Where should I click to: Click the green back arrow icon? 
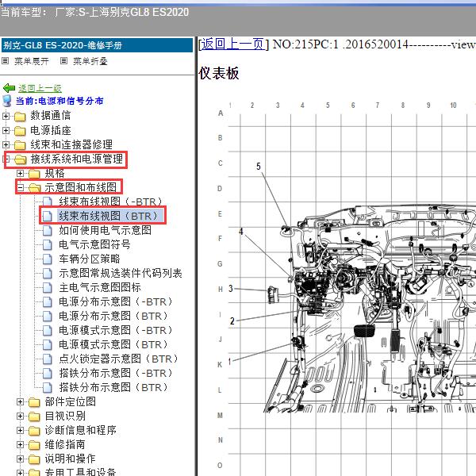[x=9, y=88]
